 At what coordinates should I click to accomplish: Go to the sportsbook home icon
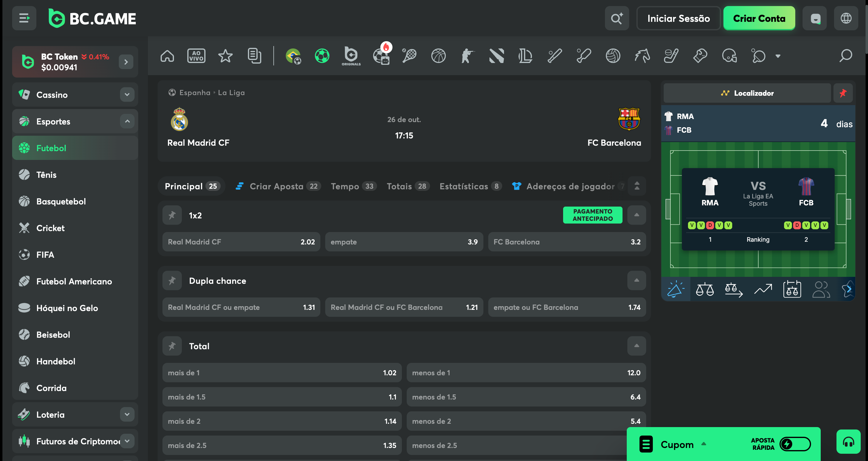pyautogui.click(x=167, y=56)
